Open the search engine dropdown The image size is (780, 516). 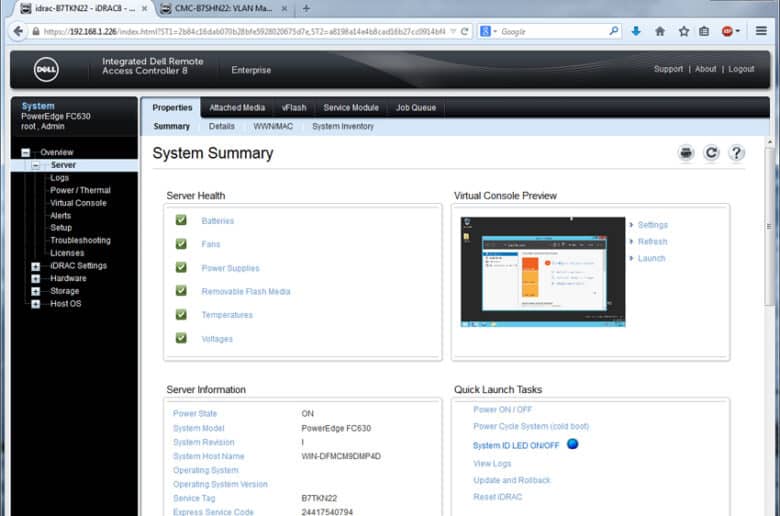click(495, 31)
